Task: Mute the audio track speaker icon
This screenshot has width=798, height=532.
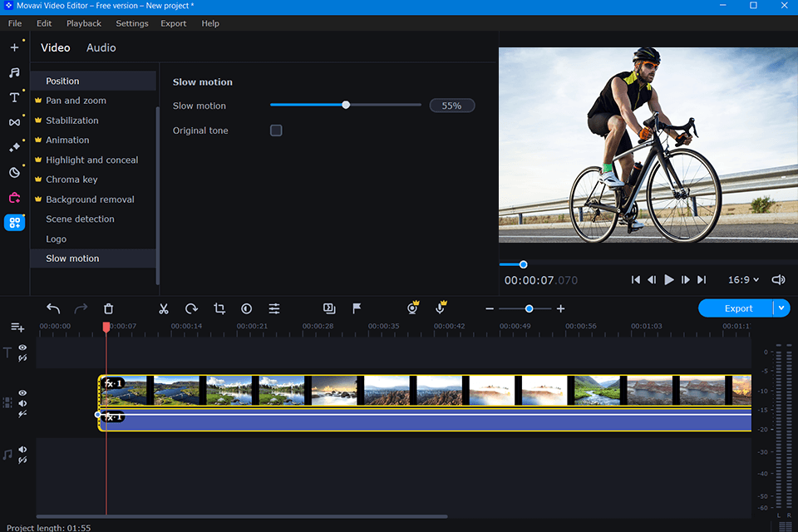Action: [22, 450]
